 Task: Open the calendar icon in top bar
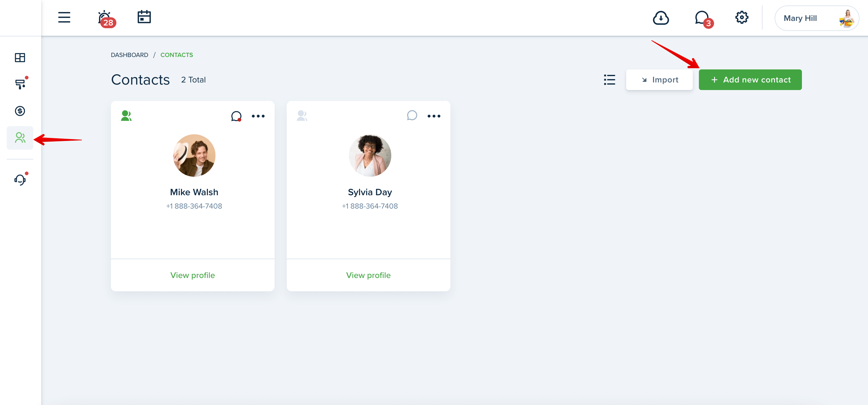point(144,17)
